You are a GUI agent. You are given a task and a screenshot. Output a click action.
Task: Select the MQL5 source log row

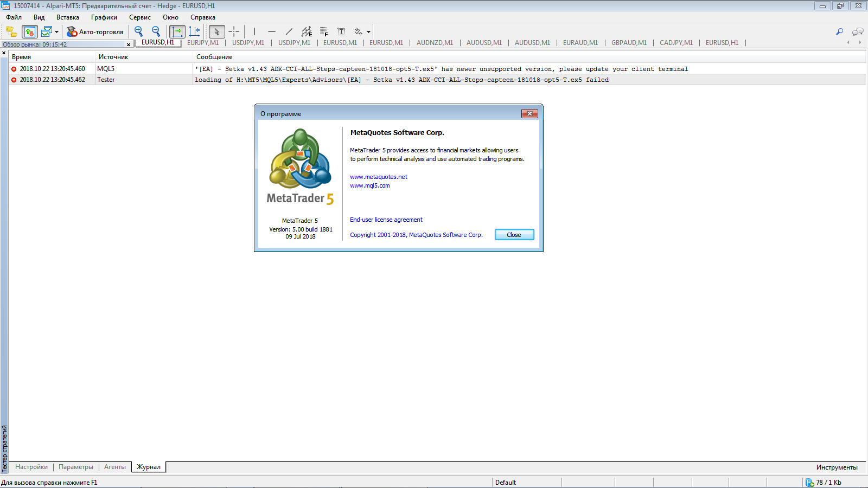tap(437, 69)
